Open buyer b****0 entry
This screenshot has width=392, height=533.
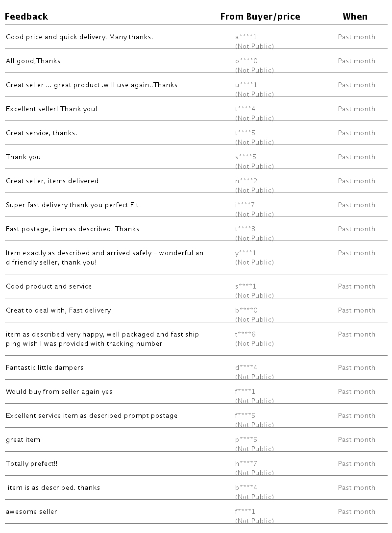[x=246, y=311]
